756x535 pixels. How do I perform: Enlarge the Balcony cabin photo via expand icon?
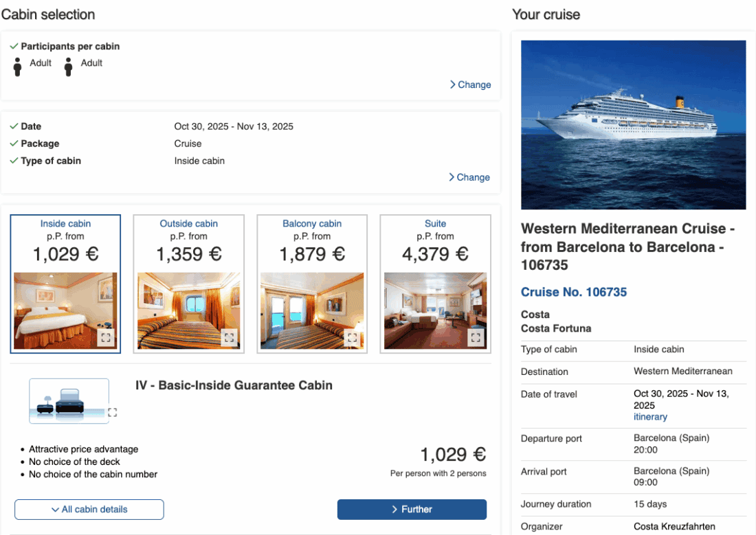click(x=352, y=337)
